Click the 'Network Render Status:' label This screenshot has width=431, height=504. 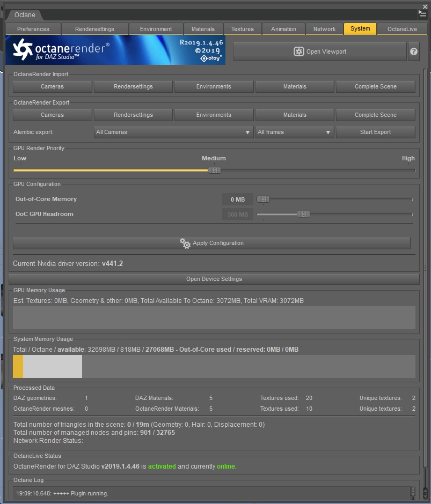tap(48, 441)
